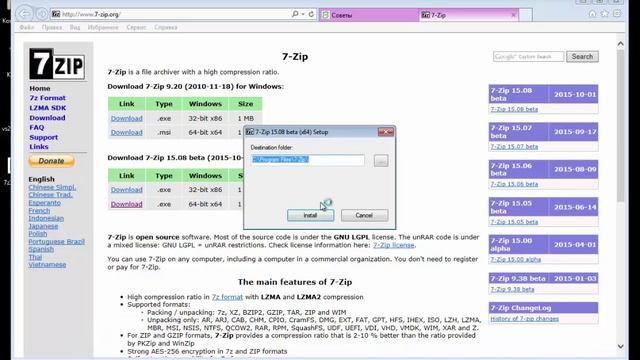Open the FAQ sidebar link
The width and height of the screenshot is (640, 360).
pyautogui.click(x=37, y=127)
